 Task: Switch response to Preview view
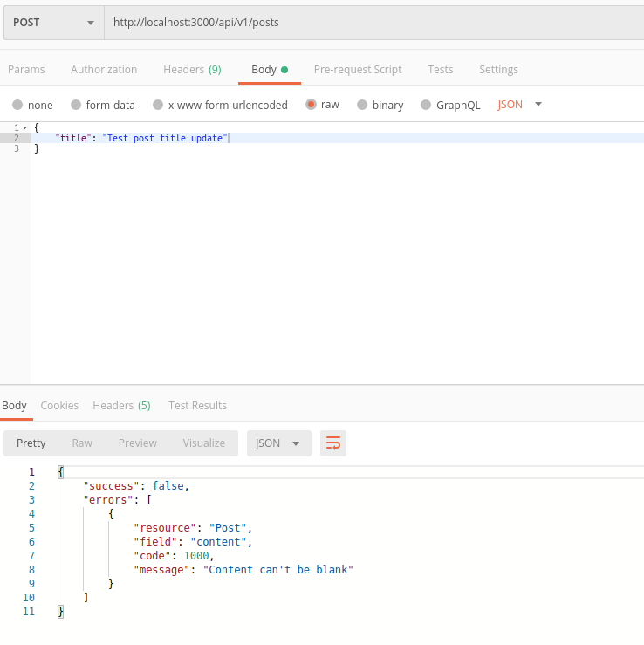(x=138, y=443)
